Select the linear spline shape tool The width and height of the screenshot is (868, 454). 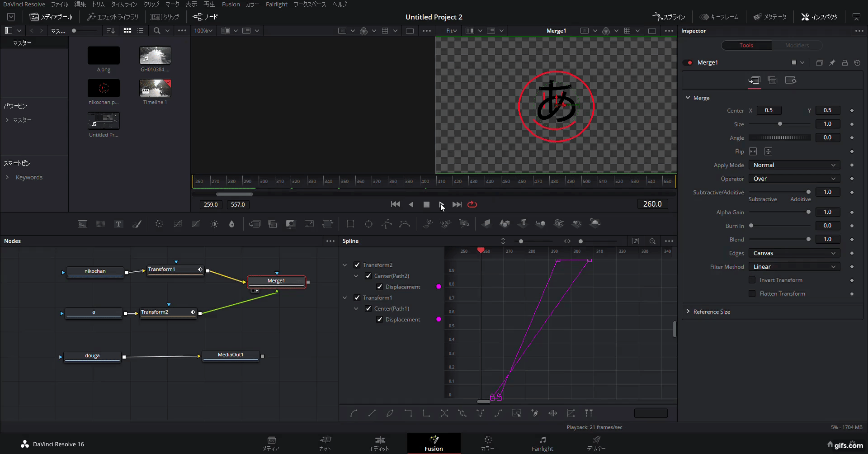click(372, 413)
